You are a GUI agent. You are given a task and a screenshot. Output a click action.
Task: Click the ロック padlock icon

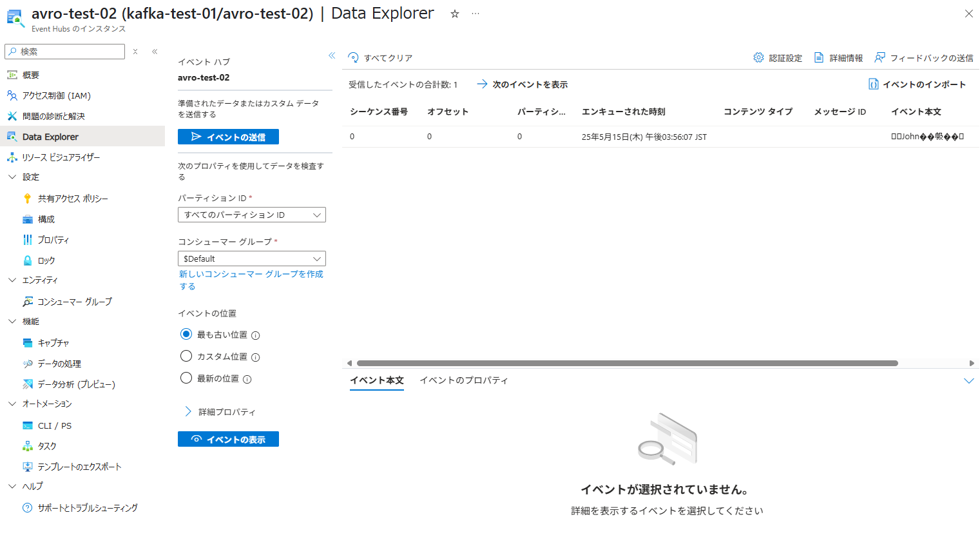pyautogui.click(x=27, y=260)
